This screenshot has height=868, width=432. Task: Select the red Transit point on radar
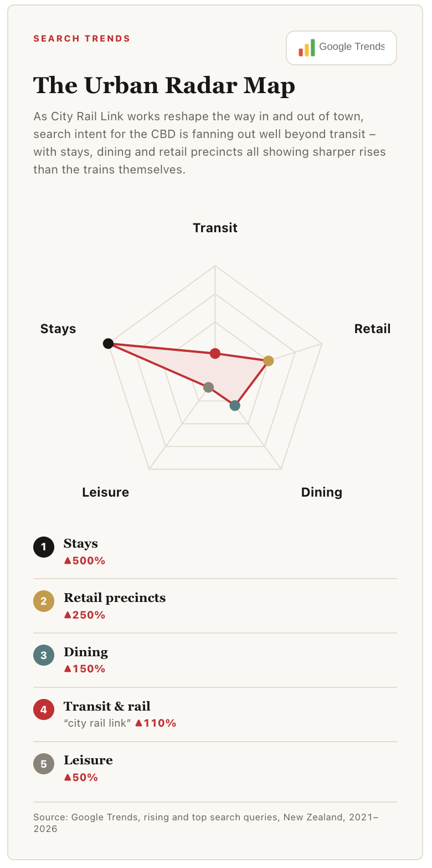[x=215, y=354]
